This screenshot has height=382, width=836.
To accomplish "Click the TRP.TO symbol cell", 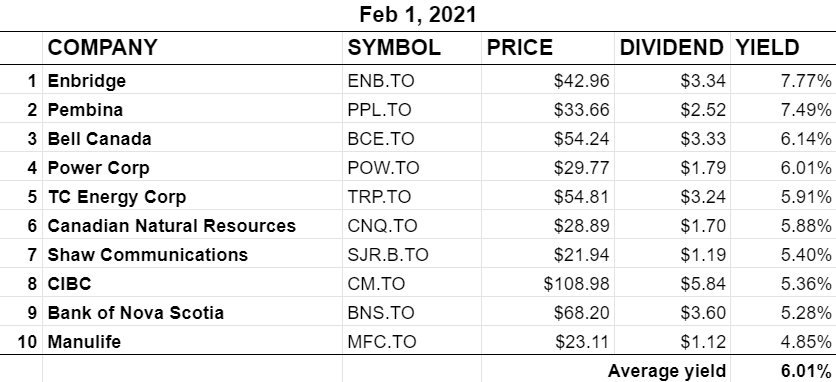I will 412,196.
